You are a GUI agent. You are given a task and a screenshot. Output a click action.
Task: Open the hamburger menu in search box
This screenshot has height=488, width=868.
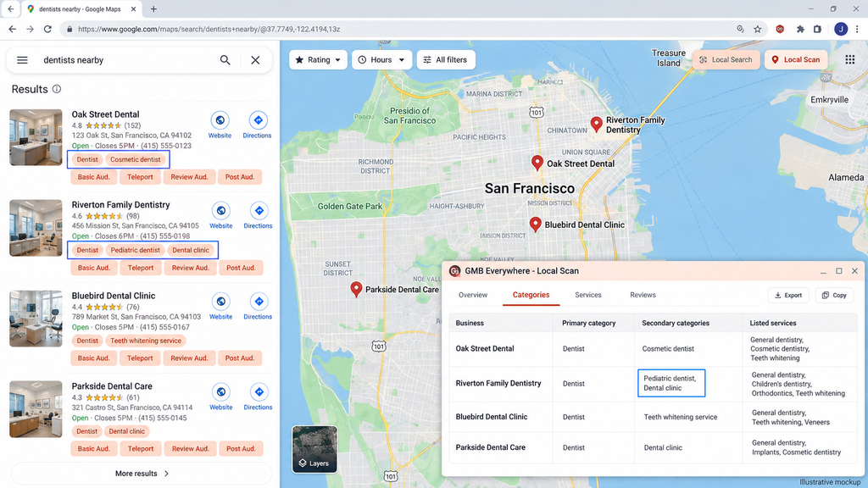click(22, 60)
